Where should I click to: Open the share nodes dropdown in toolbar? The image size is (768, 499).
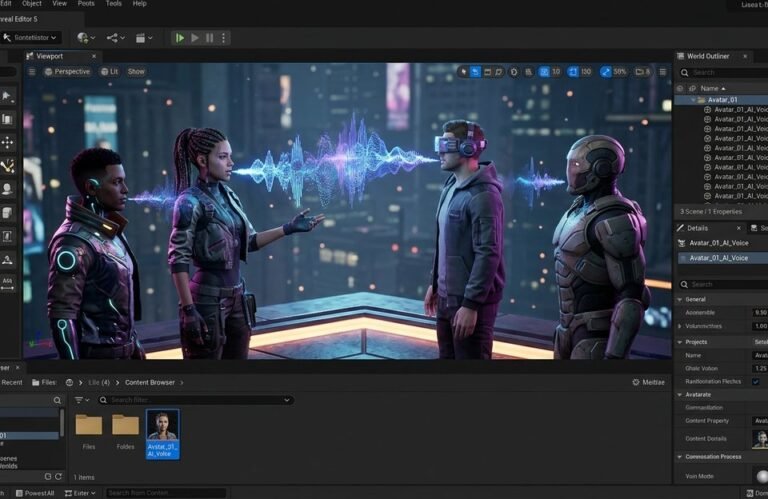click(x=116, y=38)
